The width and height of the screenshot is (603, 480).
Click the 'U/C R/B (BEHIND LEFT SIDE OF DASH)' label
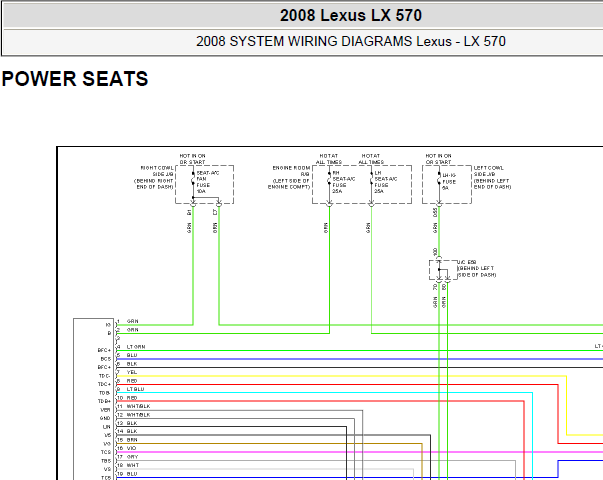click(x=476, y=268)
